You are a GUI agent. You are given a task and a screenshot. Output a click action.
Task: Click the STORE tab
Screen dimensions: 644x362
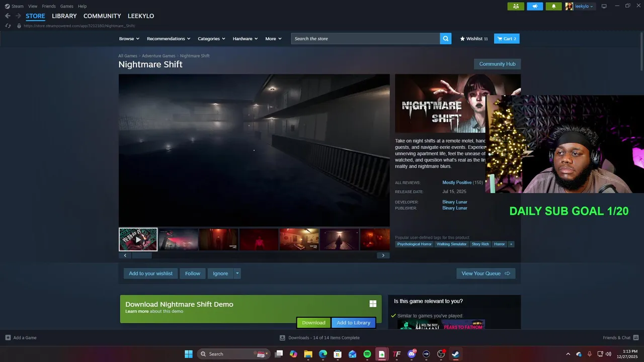point(35,16)
